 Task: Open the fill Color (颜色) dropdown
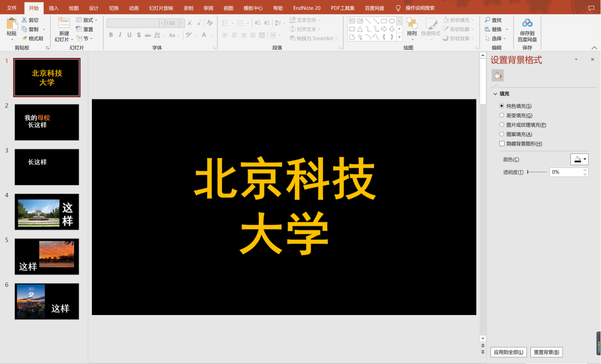click(x=579, y=159)
